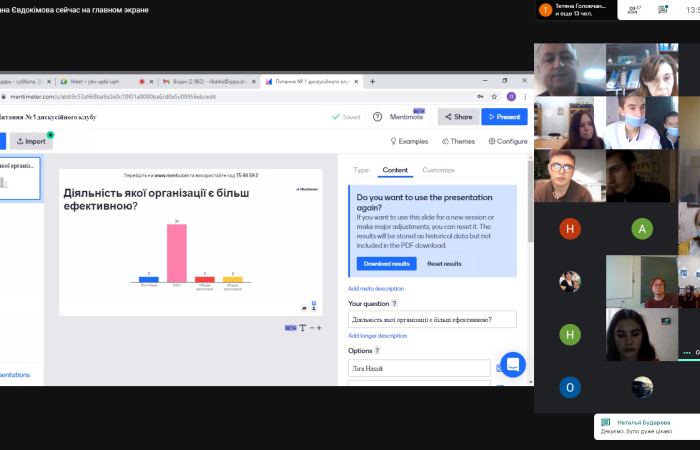Image resolution: width=700 pixels, height=450 pixels.
Task: Click the Import button
Action: pos(31,141)
